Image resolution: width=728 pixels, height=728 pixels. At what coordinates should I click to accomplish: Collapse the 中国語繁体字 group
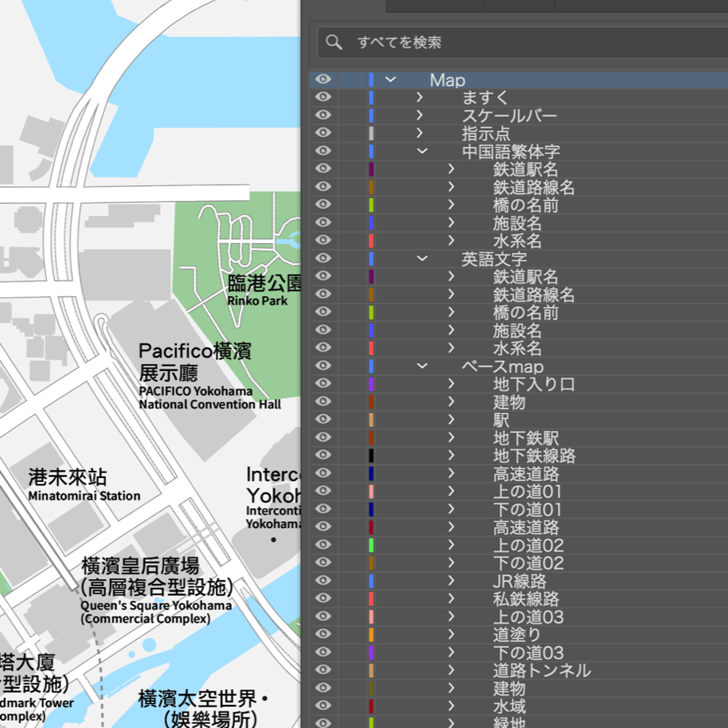(422, 151)
